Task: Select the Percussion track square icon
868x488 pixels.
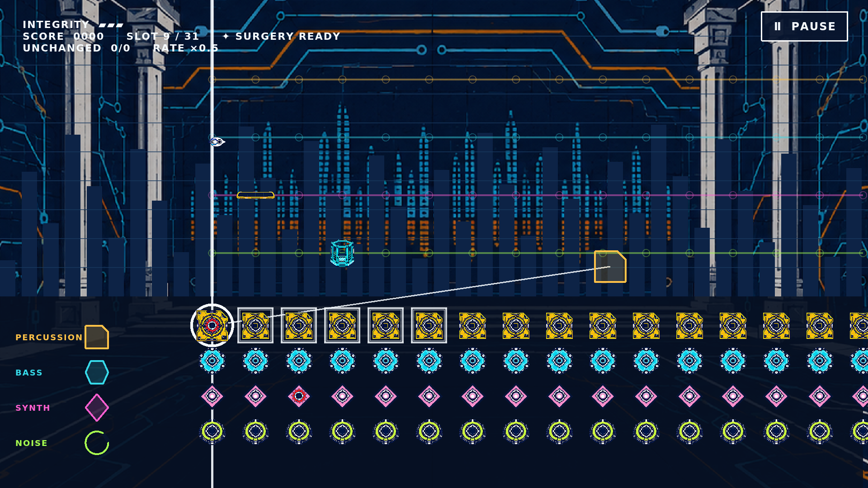Action: (97, 337)
